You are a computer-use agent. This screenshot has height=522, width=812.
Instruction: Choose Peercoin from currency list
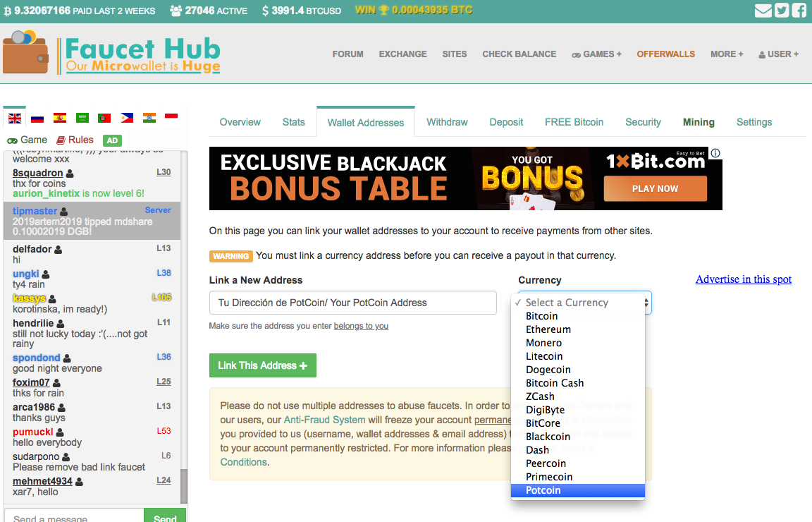point(578,464)
